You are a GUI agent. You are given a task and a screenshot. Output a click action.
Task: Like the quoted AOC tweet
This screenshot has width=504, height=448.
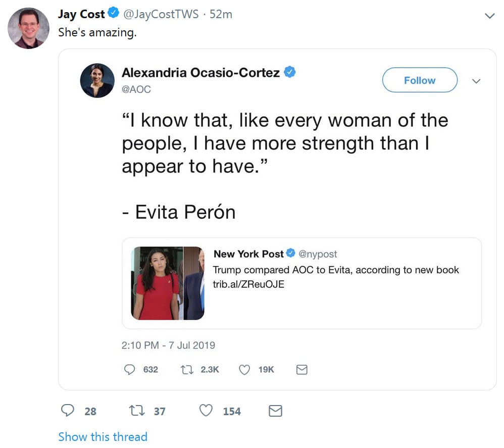[x=244, y=370]
